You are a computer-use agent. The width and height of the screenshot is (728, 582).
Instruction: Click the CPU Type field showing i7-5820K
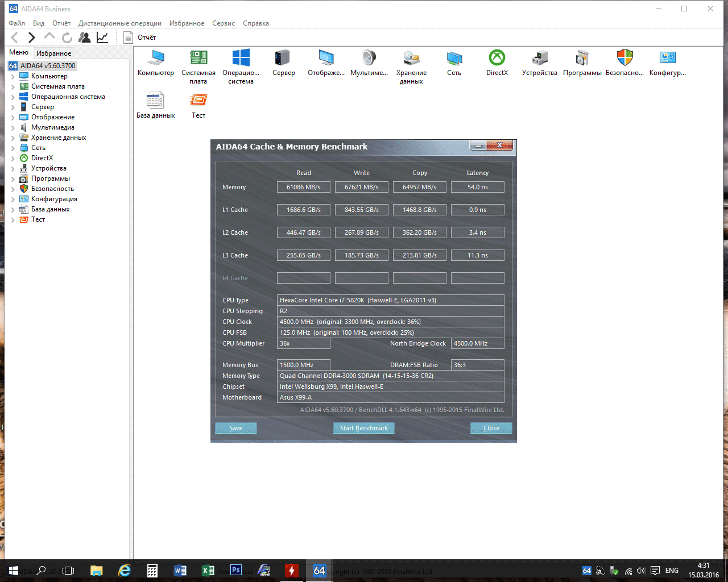(x=391, y=300)
